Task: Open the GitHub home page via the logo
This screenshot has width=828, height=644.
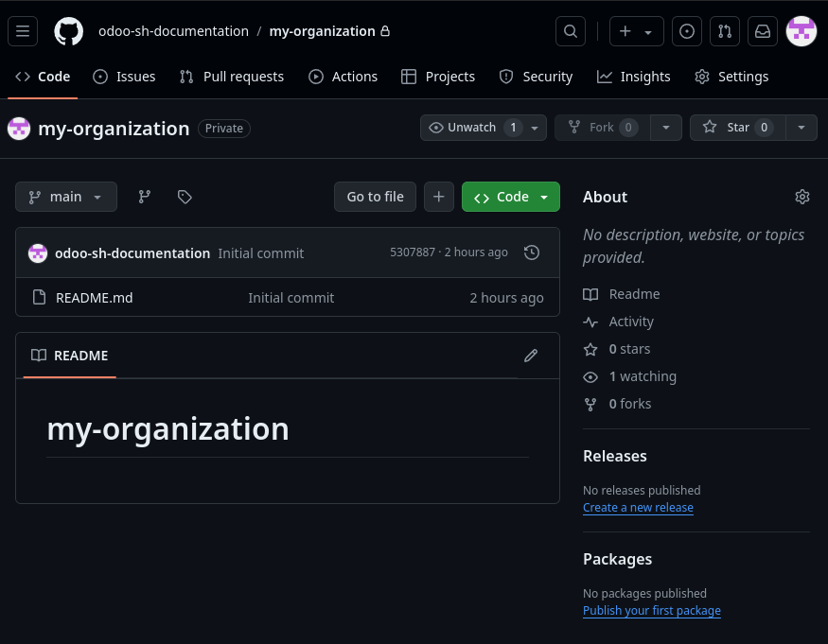Action: tap(68, 30)
